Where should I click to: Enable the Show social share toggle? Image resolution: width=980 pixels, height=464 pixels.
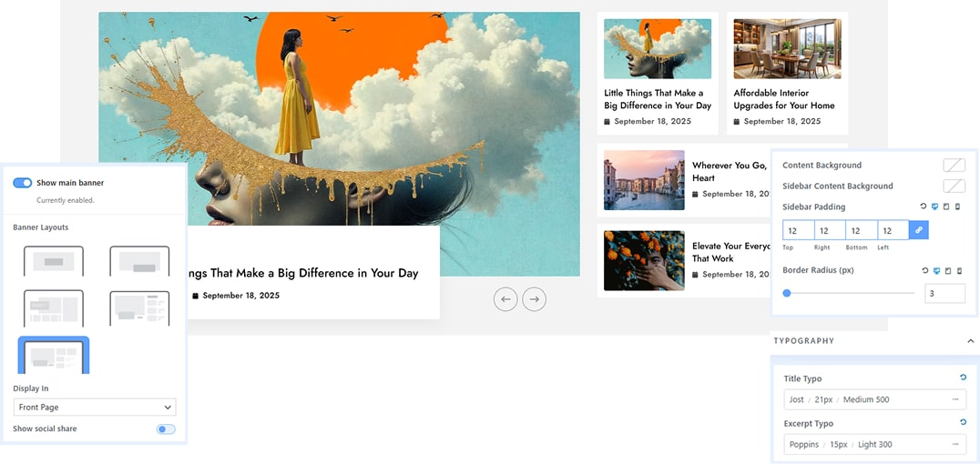coord(166,429)
